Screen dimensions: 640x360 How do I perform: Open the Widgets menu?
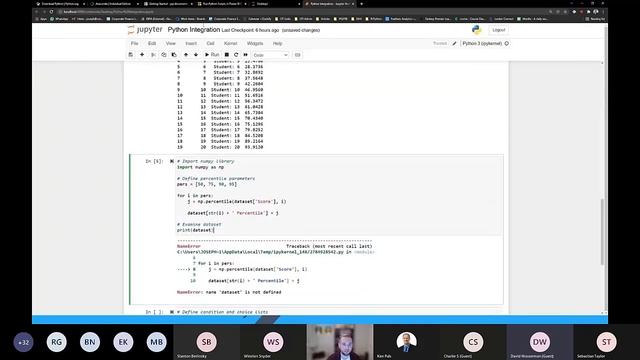point(255,43)
